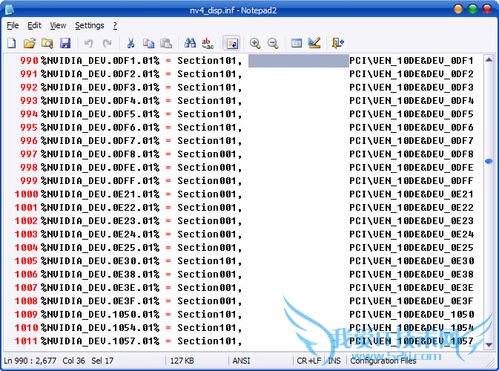Click line number 995
This screenshot has width=499, height=371.
click(x=29, y=127)
